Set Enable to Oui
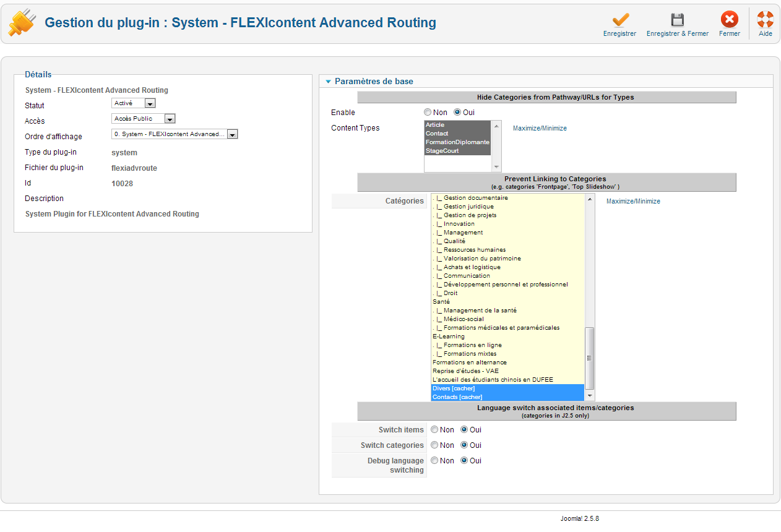Image resolution: width=781 pixels, height=532 pixels. pos(458,113)
